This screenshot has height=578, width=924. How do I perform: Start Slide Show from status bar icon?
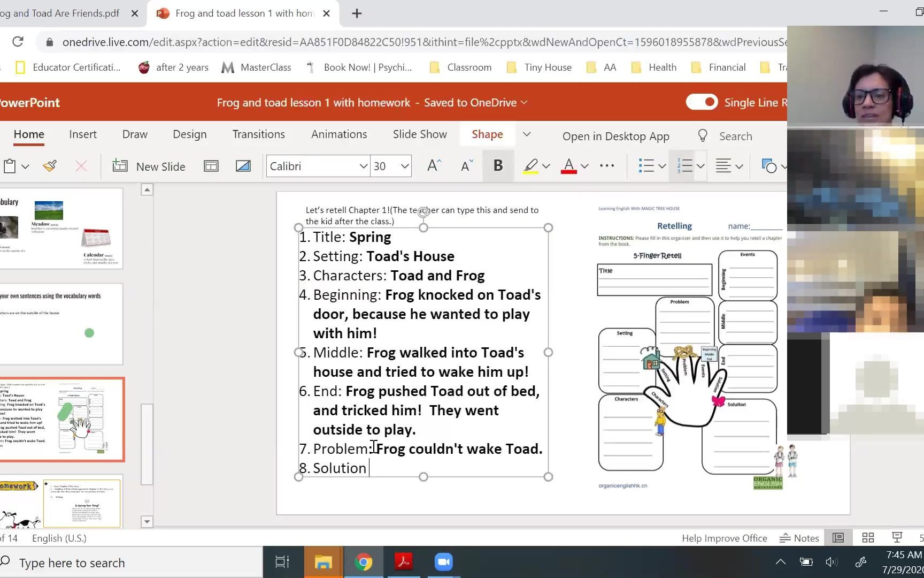[897, 538]
